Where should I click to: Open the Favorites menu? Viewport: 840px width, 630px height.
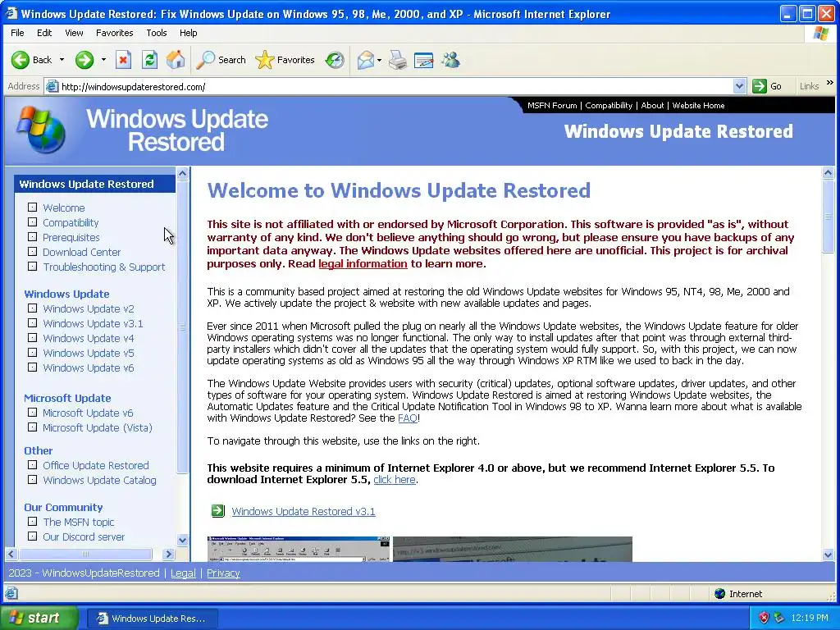(115, 33)
